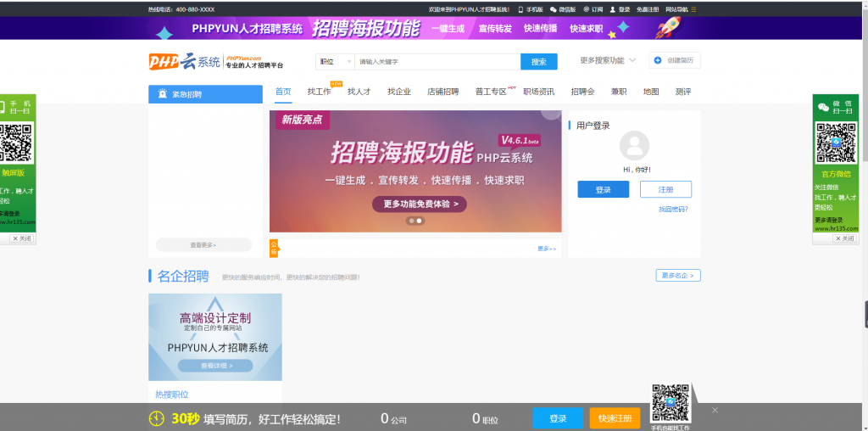Select the 地图 nav tab

(x=651, y=92)
